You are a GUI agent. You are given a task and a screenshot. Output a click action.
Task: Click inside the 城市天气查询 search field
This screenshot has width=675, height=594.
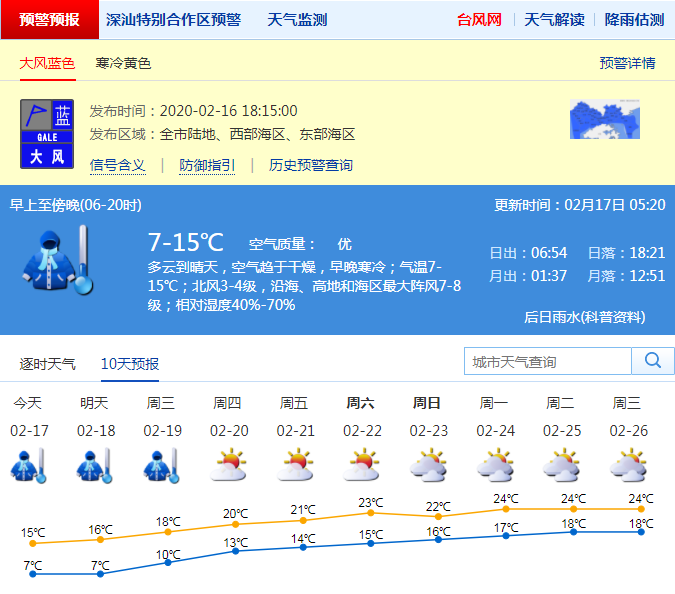[x=548, y=361]
